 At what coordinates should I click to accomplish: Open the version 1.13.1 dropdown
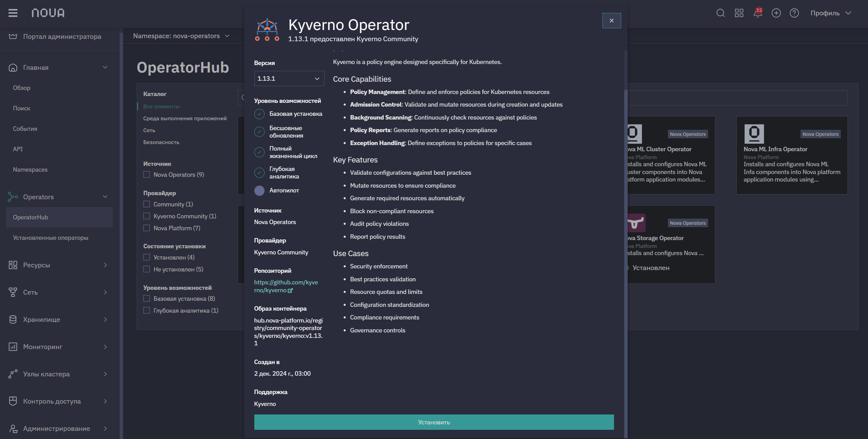289,79
